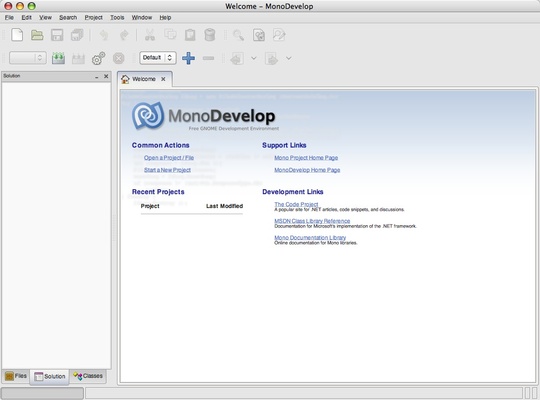Click the Delete trash can icon
The width and height of the screenshot is (540, 400).
[210, 35]
